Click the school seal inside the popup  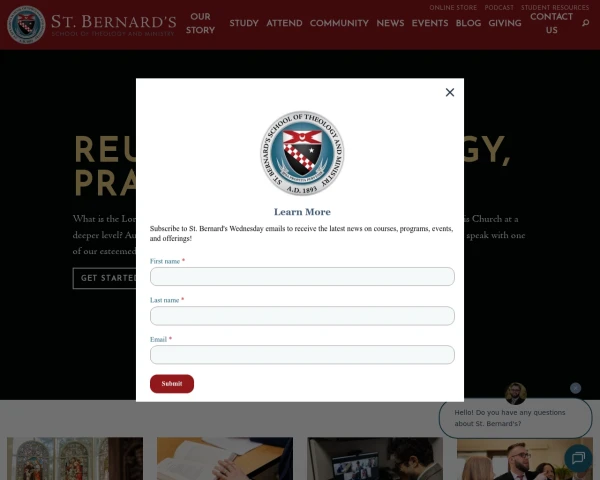pyautogui.click(x=302, y=153)
